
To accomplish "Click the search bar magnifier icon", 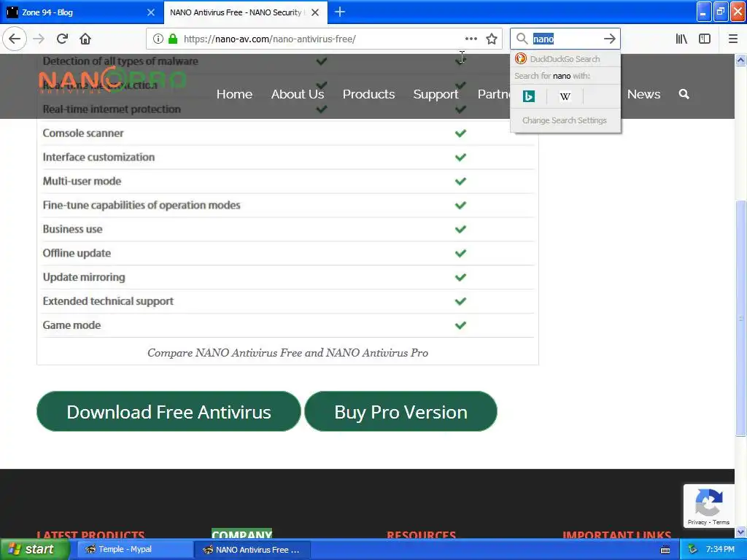I will 522,39.
